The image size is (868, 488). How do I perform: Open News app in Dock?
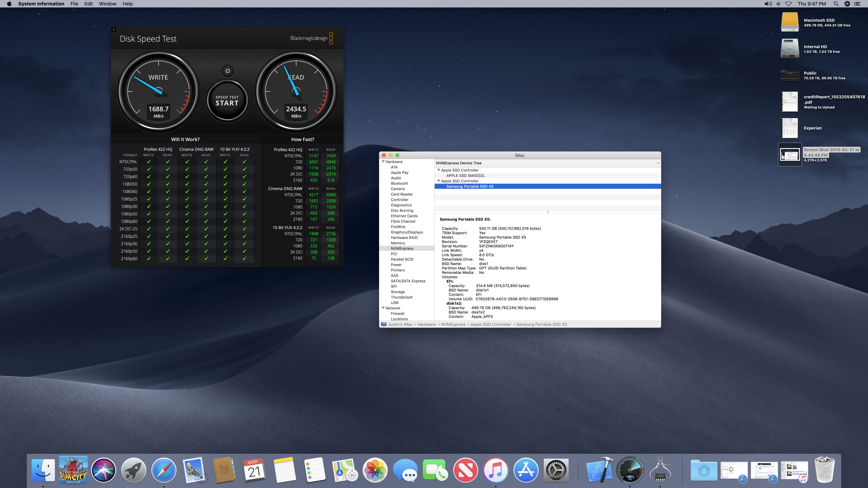tap(465, 470)
